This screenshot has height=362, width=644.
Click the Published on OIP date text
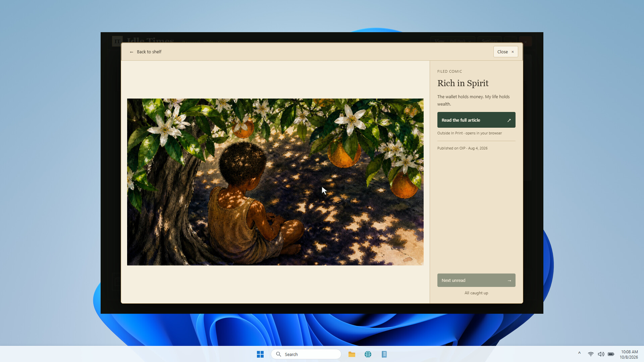click(x=463, y=148)
